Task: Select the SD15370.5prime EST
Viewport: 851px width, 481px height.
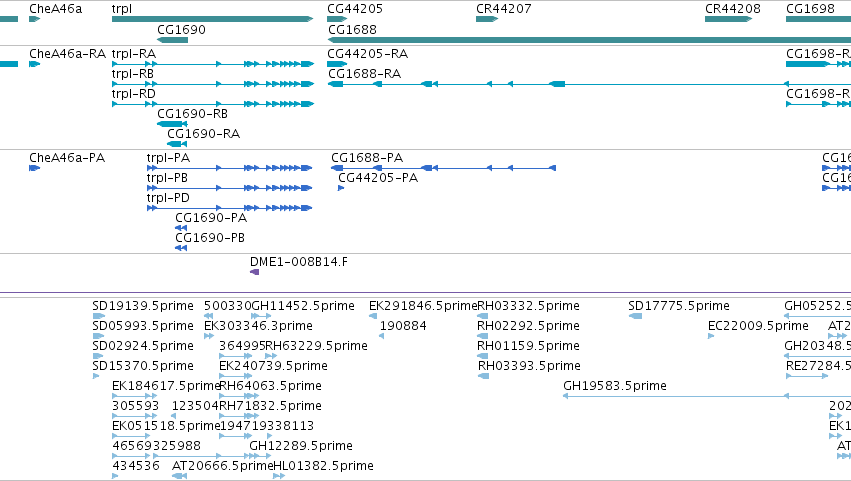Action: click(96, 376)
